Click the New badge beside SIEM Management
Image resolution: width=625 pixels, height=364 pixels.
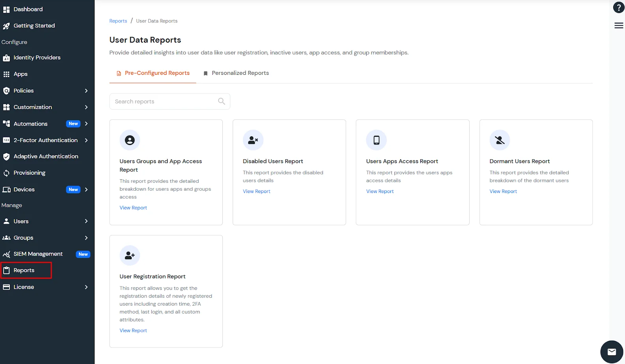[83, 254]
